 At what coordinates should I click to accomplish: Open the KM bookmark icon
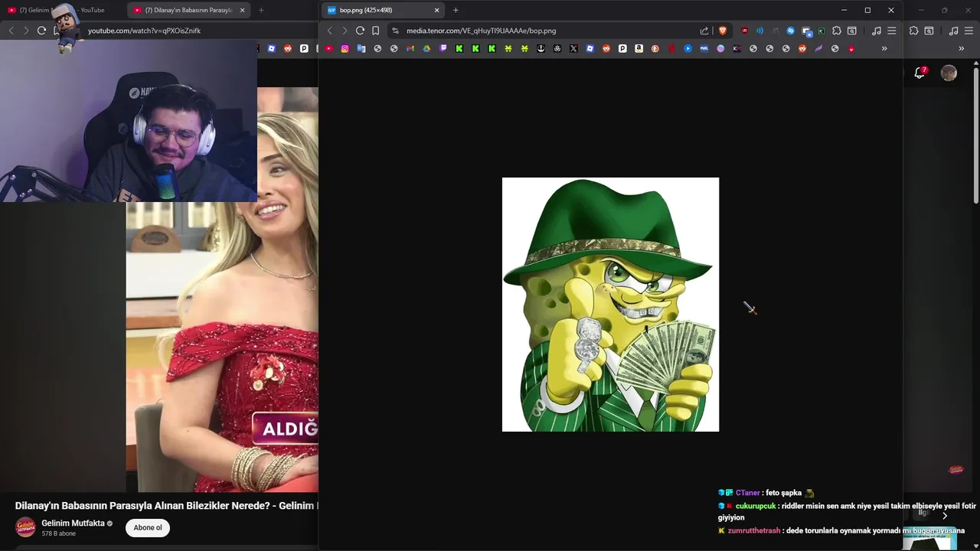pyautogui.click(x=737, y=48)
